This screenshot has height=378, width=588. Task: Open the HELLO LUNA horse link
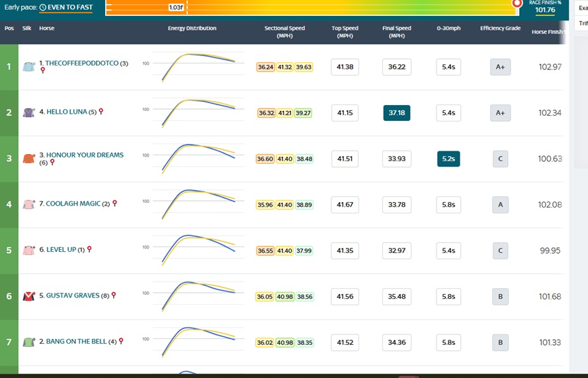(x=66, y=112)
